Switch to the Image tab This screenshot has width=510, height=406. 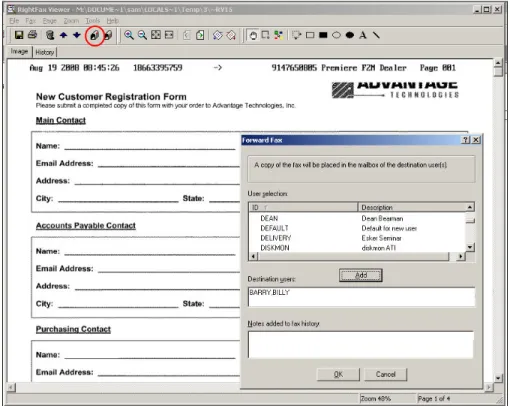click(19, 51)
